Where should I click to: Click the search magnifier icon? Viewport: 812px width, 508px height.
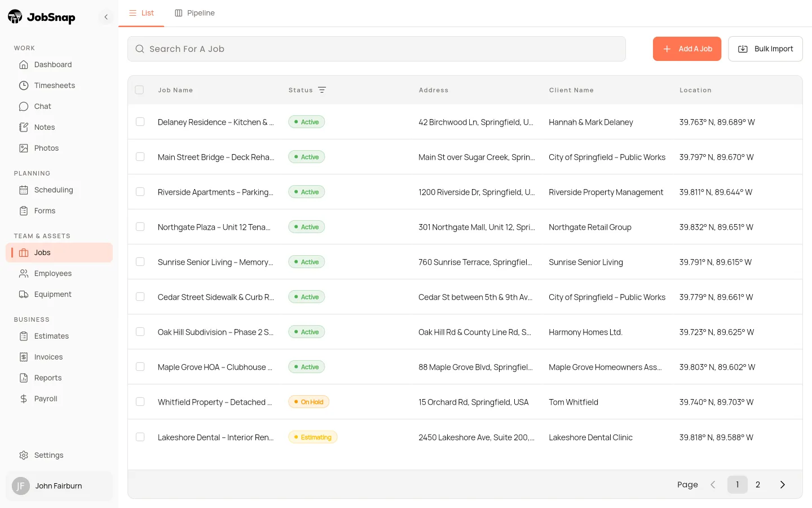tap(140, 49)
